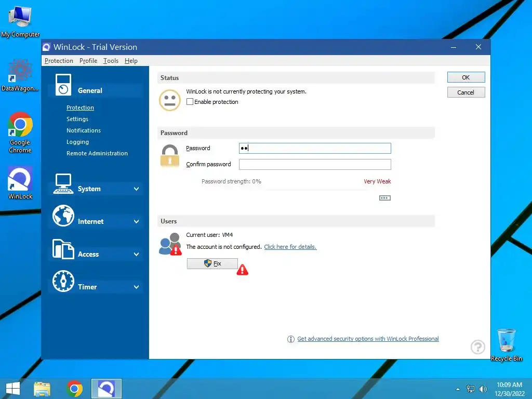
Task: Click the Fix button
Action: [212, 263]
